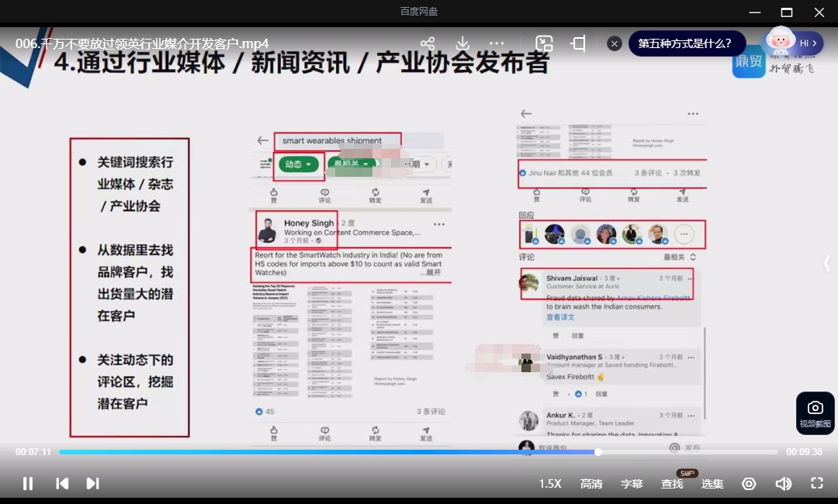Open the 1.5X playback speed menu
This screenshot has height=504, width=838.
tap(550, 484)
